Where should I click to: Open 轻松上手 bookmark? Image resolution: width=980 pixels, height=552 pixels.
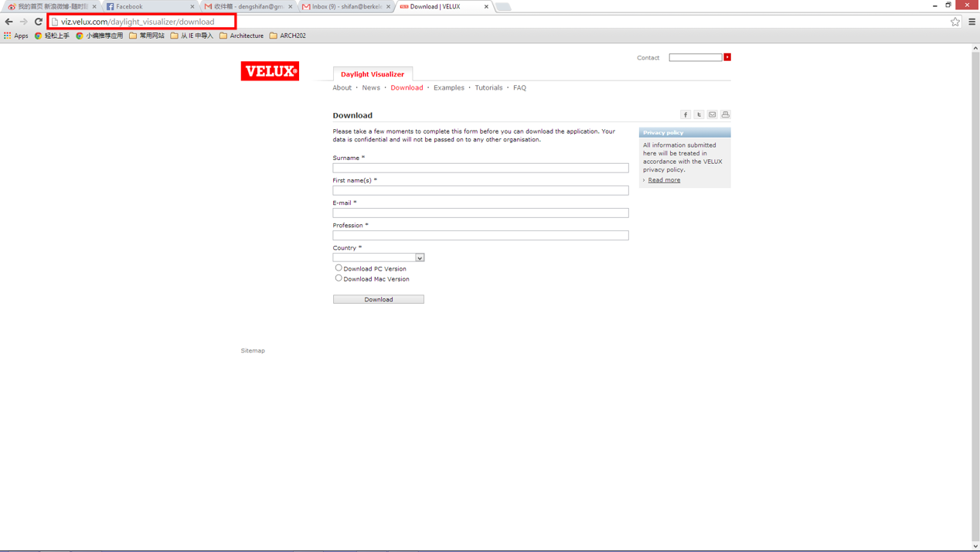tap(52, 36)
